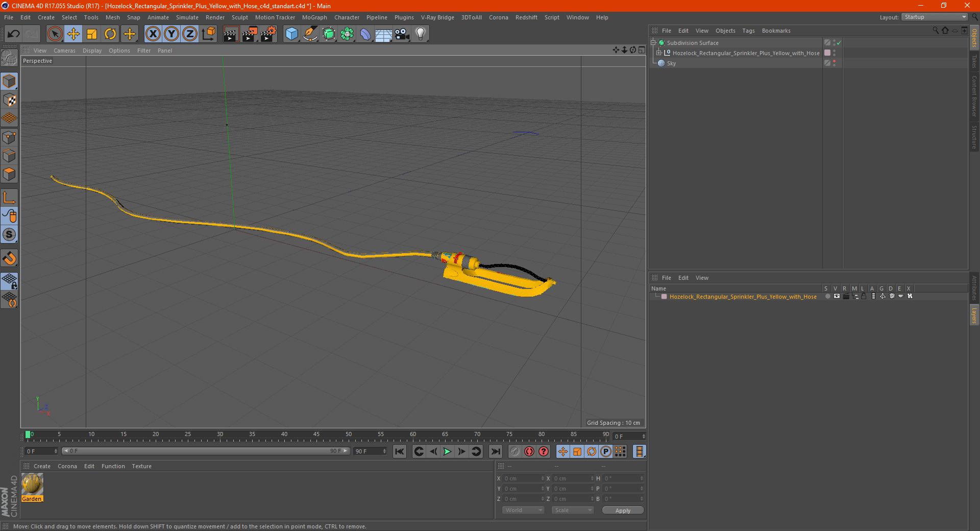Open Edit Render Settings icon
The height and width of the screenshot is (531, 980).
pos(268,34)
